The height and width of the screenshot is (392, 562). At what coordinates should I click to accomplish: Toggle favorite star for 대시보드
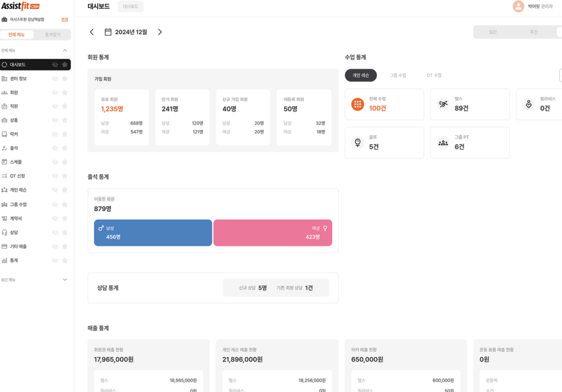(65, 65)
